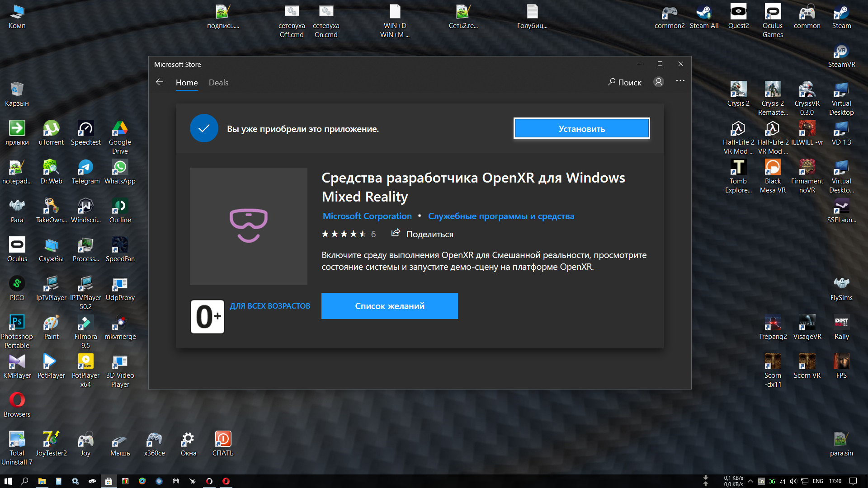Open the Microsoft Corporation publisher link

[x=367, y=216]
